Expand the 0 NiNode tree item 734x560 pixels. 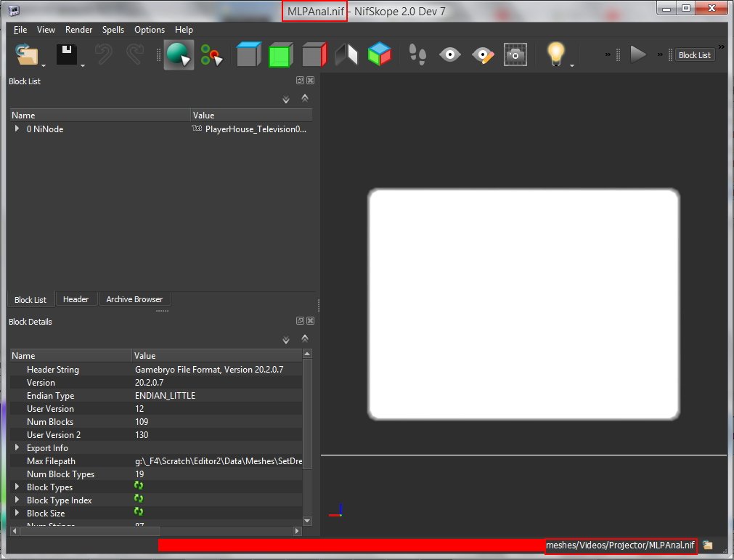point(17,129)
